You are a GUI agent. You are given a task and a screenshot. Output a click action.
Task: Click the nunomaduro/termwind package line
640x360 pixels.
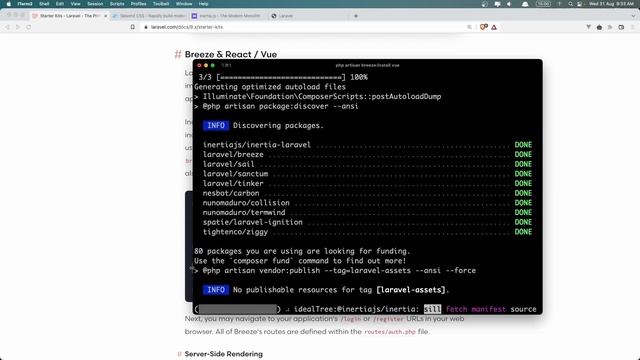367,213
